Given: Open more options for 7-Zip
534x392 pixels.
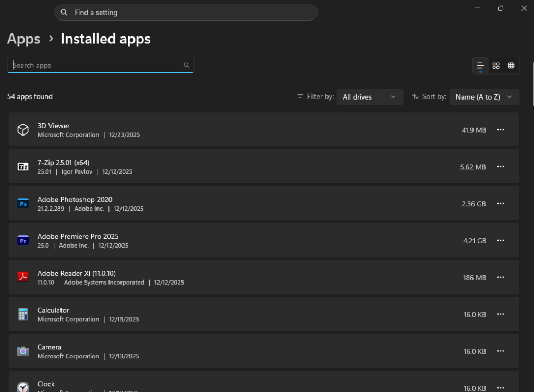Looking at the screenshot, I should [x=501, y=166].
